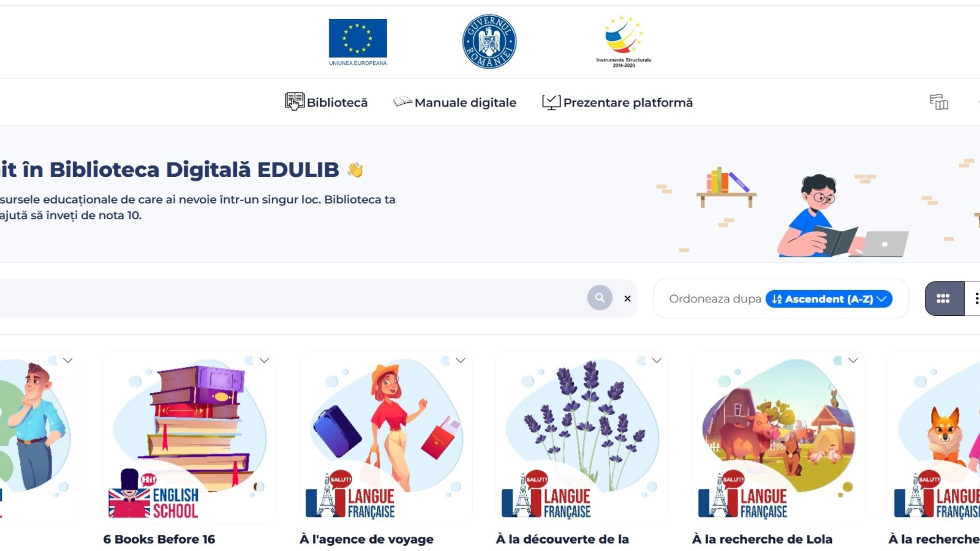The height and width of the screenshot is (551, 980).
Task: Click the magnifier search button
Action: click(x=600, y=298)
